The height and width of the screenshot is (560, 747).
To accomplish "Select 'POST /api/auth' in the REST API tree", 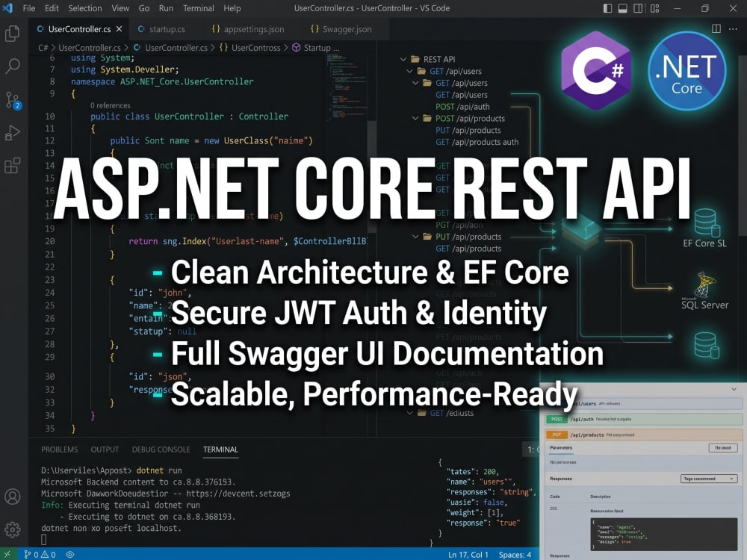I will (x=462, y=107).
